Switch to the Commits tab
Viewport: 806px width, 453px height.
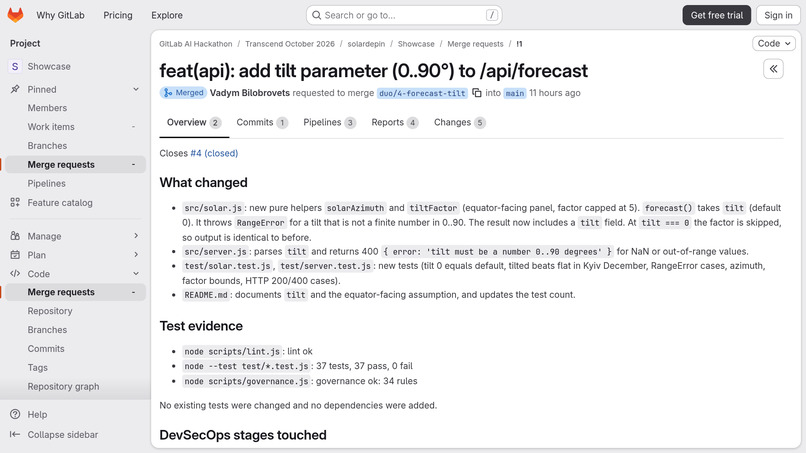tap(262, 122)
